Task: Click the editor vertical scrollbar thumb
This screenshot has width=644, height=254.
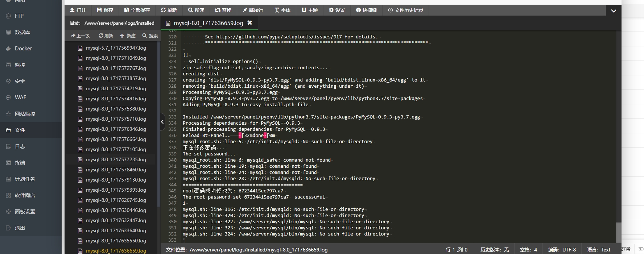Action: 619,232
